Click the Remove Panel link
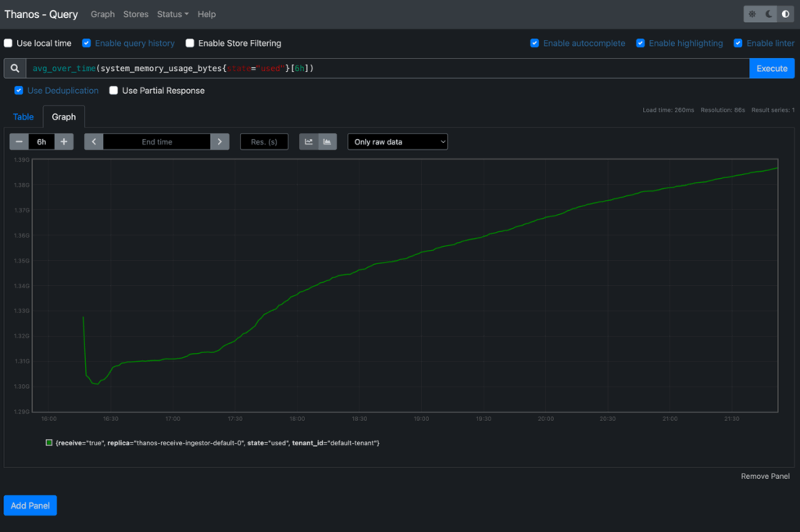800x532 pixels. pos(765,476)
